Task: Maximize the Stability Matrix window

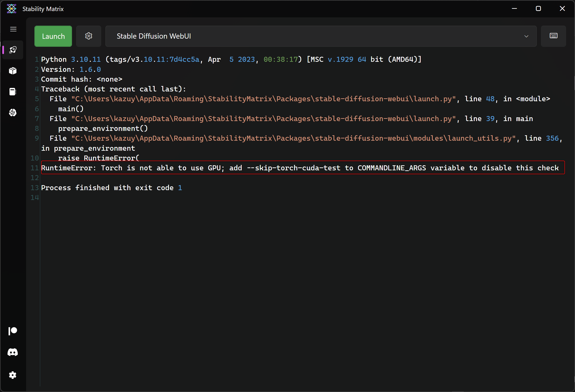Action: (538, 9)
